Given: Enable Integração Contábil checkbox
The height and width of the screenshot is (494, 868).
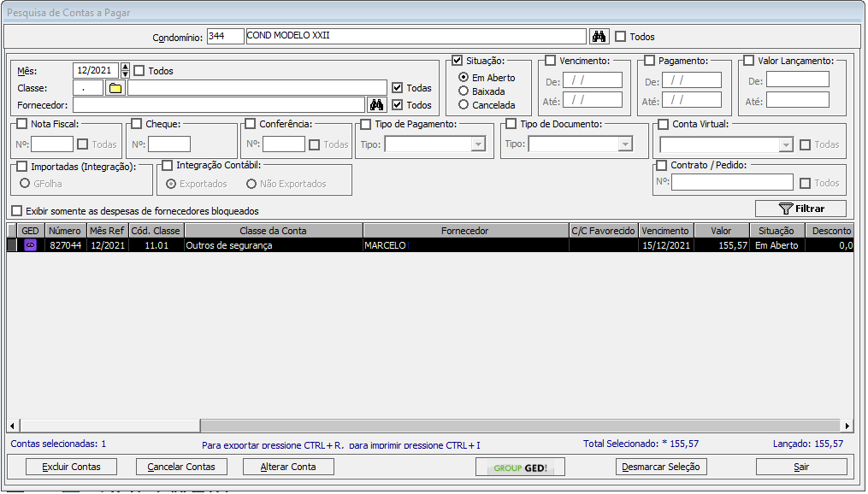Looking at the screenshot, I should coord(167,166).
